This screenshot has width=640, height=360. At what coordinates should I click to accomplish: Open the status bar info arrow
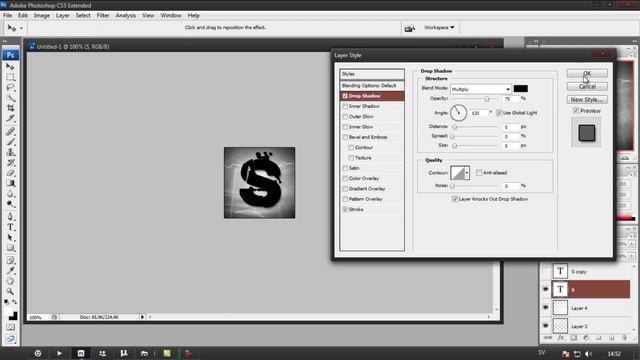tap(142, 317)
